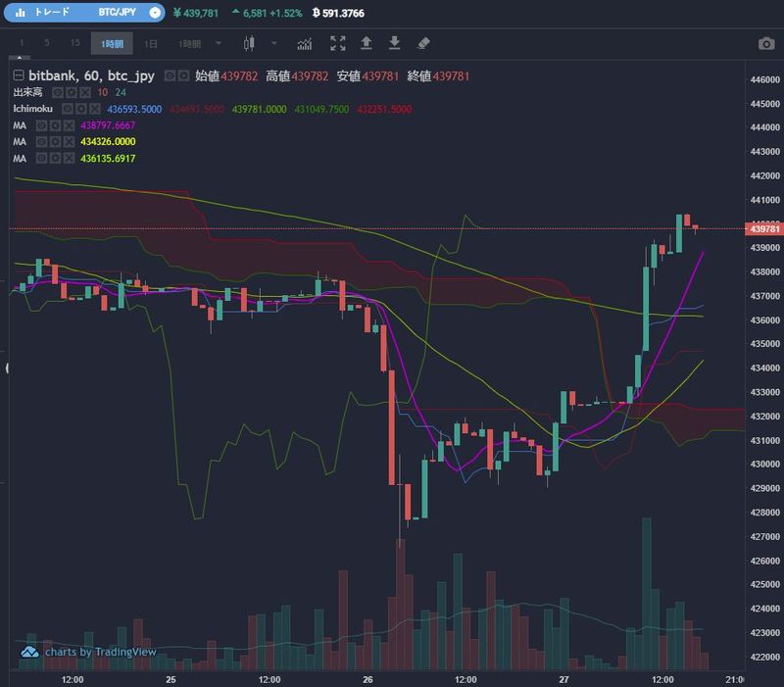Select the eraser tool in the toolbar
This screenshot has width=784, height=687.
pyautogui.click(x=423, y=44)
